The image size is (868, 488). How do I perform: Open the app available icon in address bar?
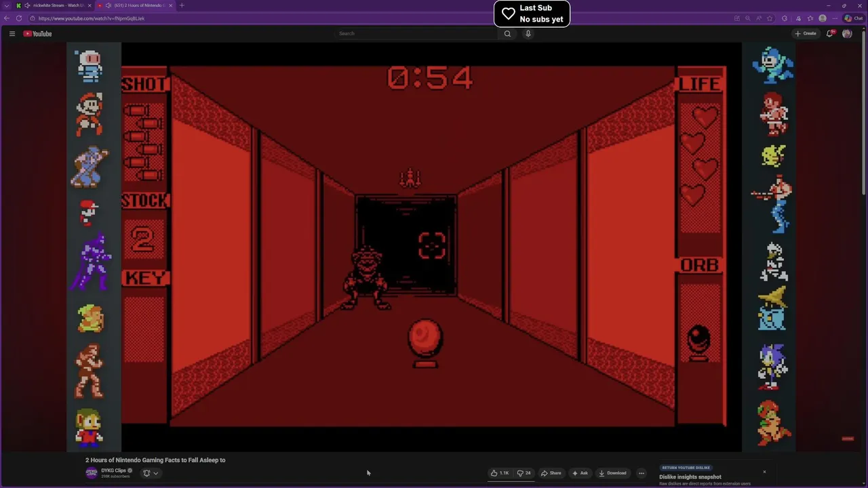(x=737, y=18)
